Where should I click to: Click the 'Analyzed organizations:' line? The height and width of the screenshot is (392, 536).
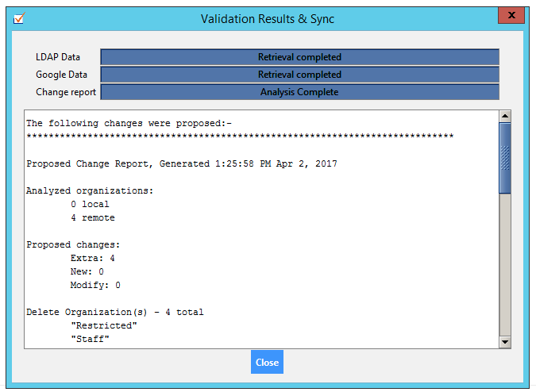pyautogui.click(x=90, y=191)
